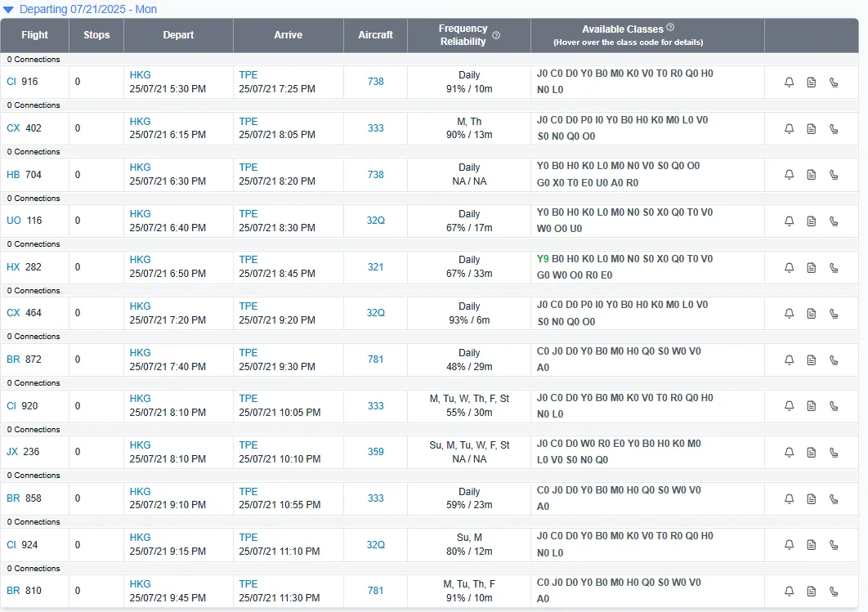Click the Flight column header
Viewport: 868px width, 612px height.
click(x=35, y=35)
